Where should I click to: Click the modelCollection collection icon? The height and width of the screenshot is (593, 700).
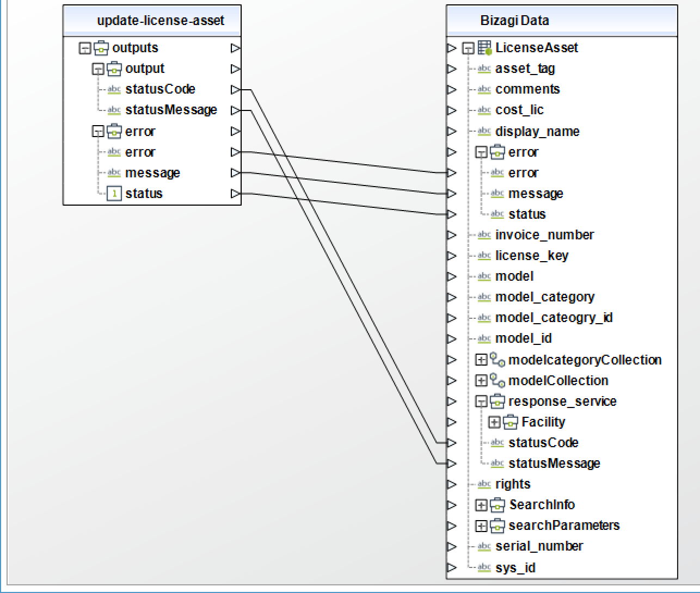498,380
